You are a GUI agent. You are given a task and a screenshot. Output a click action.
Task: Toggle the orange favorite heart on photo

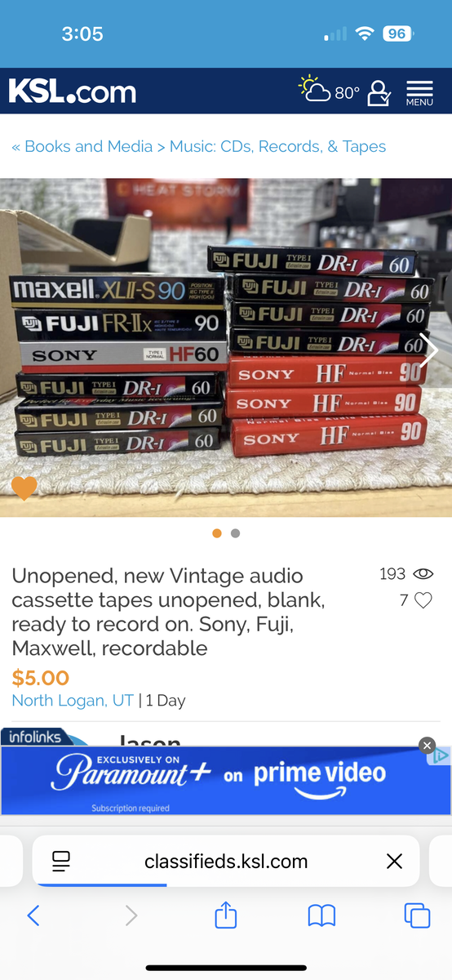24,488
